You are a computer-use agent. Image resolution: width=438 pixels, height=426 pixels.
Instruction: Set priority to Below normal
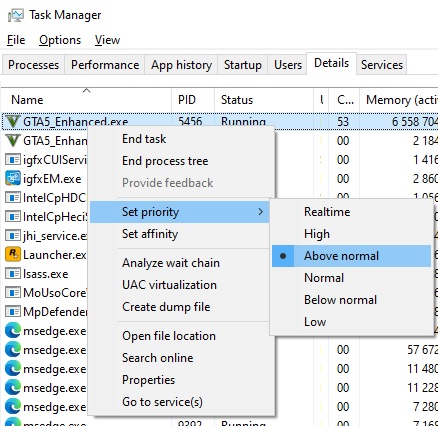tap(351, 300)
